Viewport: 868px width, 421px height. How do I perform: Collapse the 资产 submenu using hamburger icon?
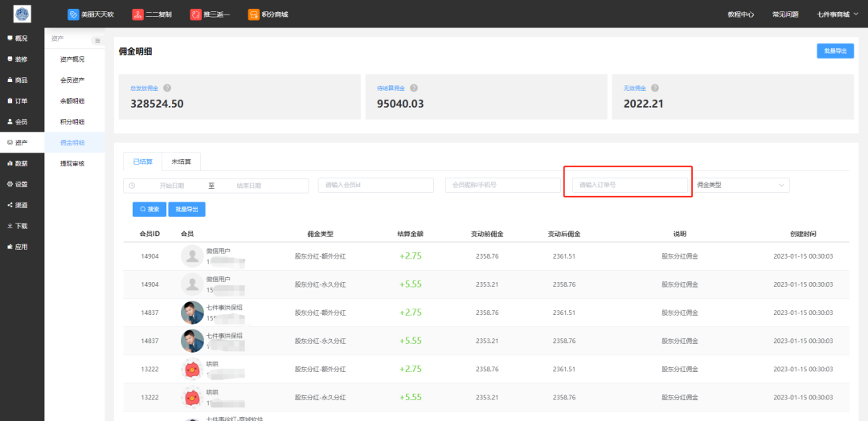point(98,40)
